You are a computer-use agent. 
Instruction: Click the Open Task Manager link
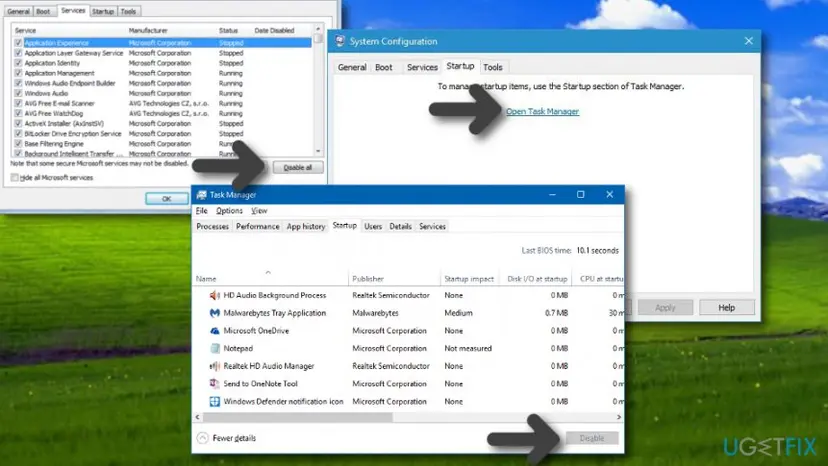(x=542, y=111)
